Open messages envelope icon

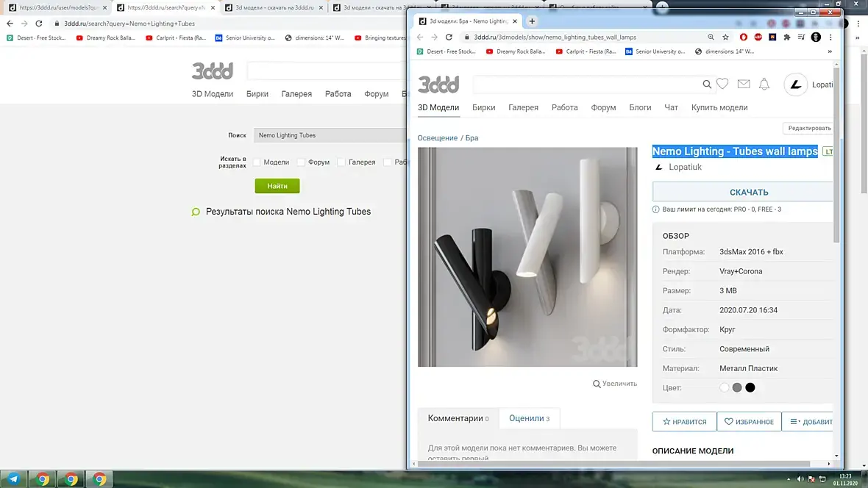[744, 84]
